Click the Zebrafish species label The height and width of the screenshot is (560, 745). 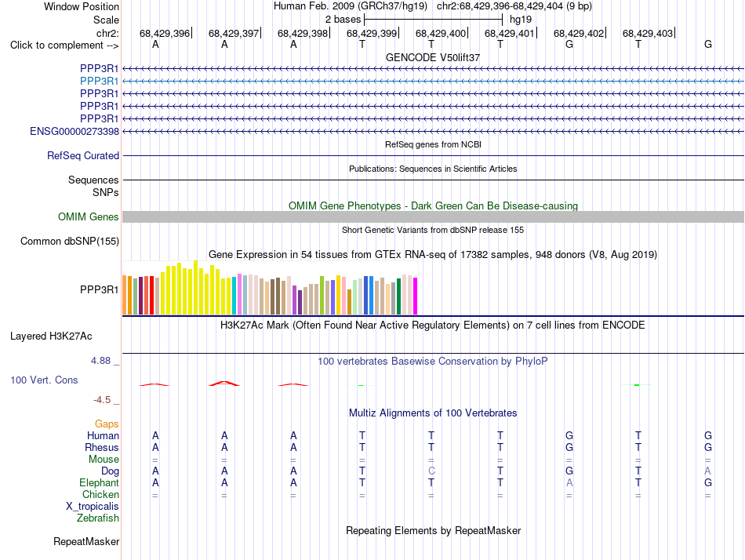[x=98, y=518]
